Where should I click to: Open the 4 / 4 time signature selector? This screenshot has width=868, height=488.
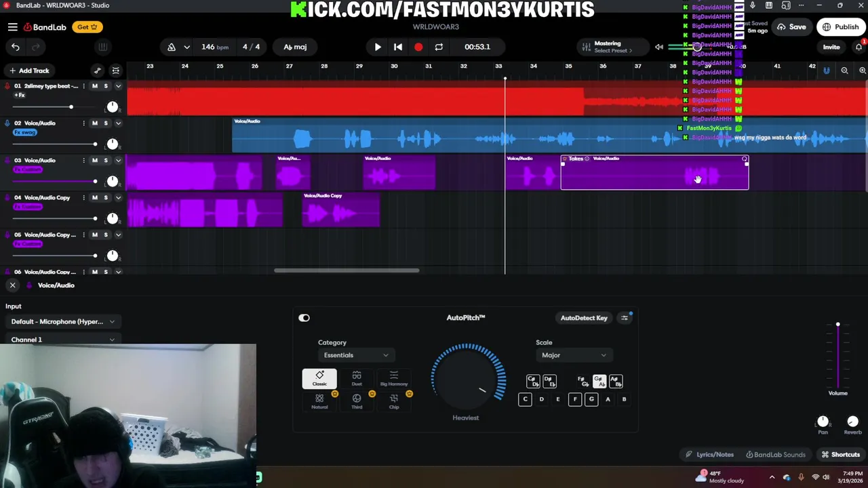251,47
